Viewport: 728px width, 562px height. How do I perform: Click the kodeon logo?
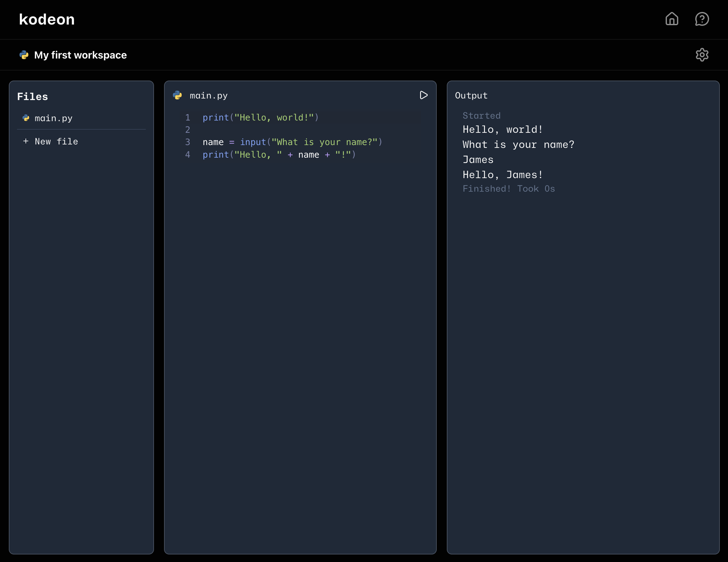46,19
